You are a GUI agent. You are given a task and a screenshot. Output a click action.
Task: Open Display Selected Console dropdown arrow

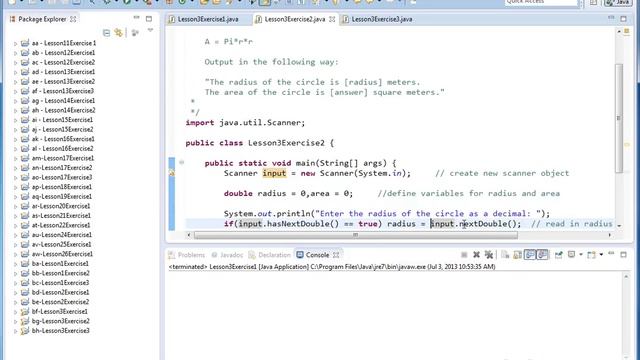point(581,255)
